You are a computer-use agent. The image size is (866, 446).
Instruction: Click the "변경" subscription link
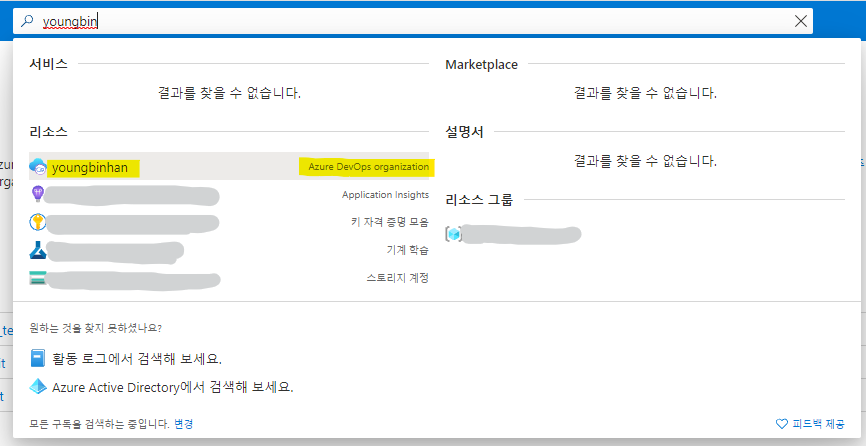click(183, 424)
